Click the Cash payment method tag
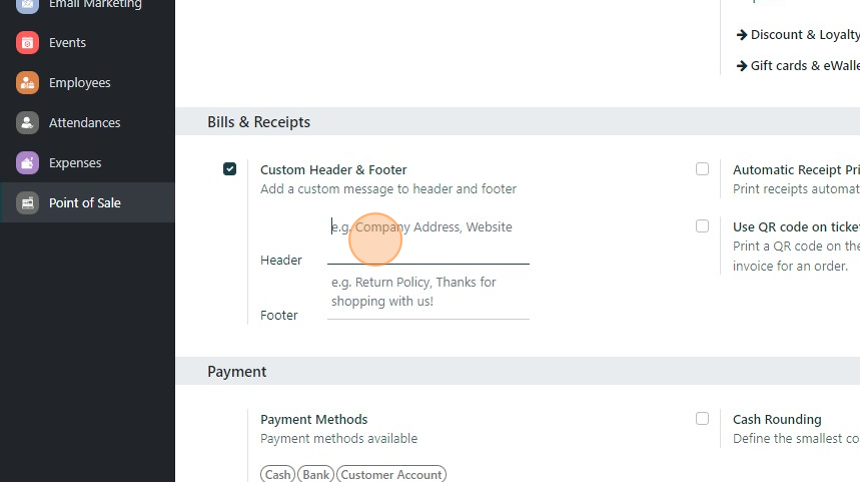Image resolution: width=860 pixels, height=482 pixels. point(278,474)
